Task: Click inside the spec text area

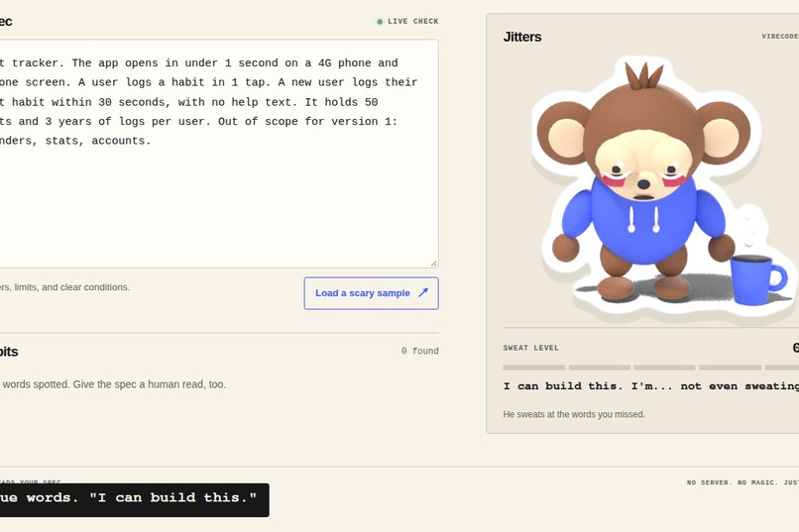Action: (219, 154)
